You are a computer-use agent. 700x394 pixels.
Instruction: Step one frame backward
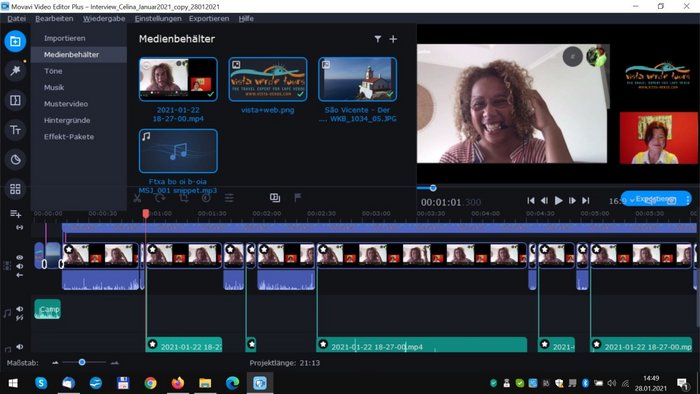click(544, 201)
